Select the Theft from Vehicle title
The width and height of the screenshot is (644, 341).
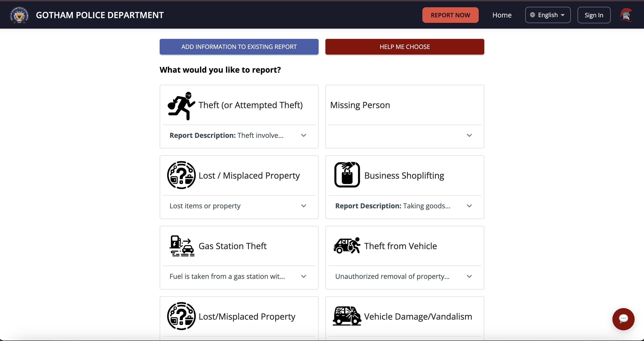(401, 246)
